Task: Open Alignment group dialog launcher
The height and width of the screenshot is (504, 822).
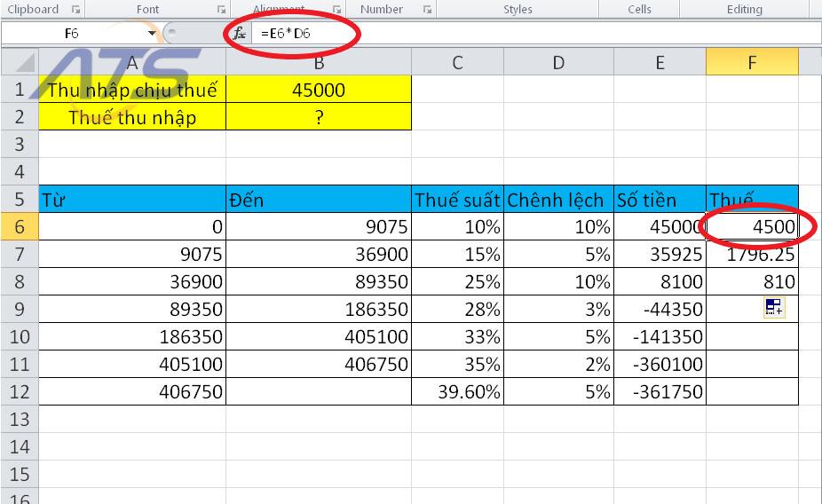Action: coord(335,10)
